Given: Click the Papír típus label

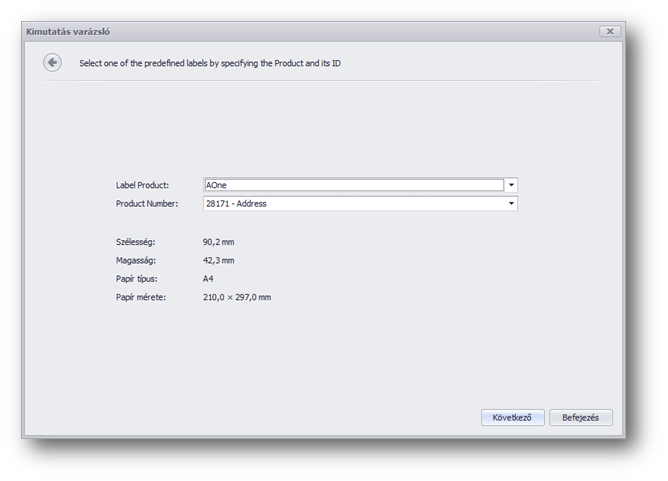Looking at the screenshot, I should pos(137,279).
